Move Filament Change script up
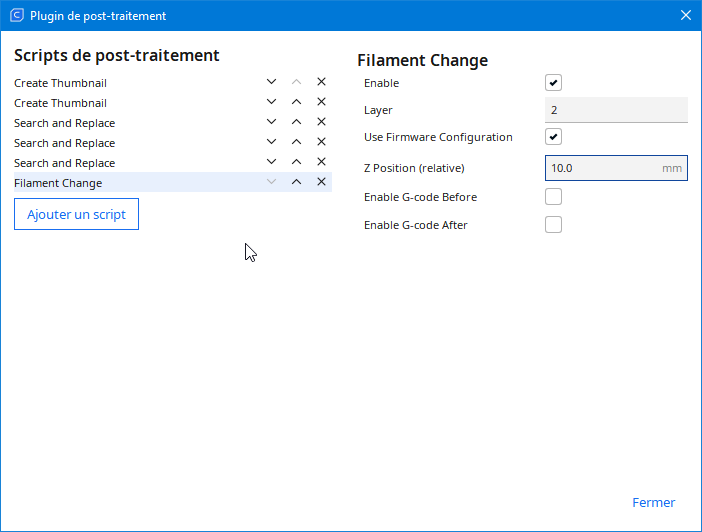702x532 pixels. click(296, 182)
